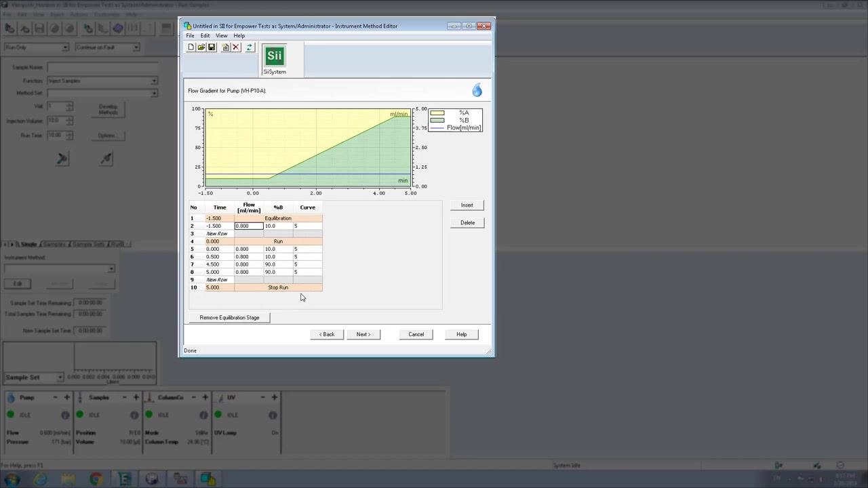Image resolution: width=868 pixels, height=488 pixels.
Task: Click the New method toolbar icon
Action: (x=191, y=47)
